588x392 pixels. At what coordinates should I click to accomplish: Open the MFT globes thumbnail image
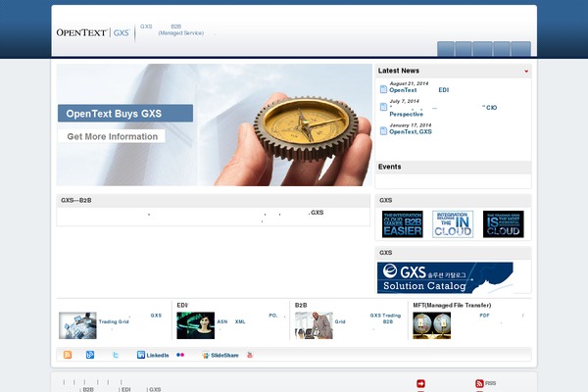click(431, 325)
